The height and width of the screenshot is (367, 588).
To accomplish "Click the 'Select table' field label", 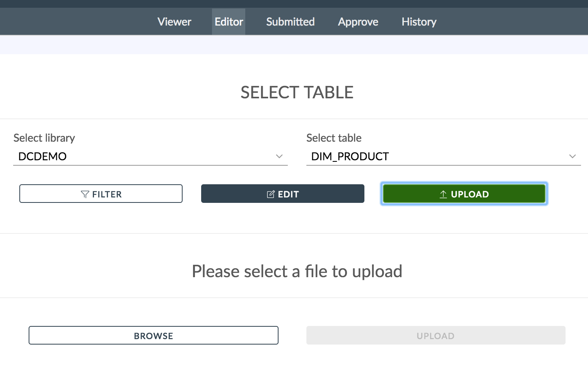I will click(334, 138).
